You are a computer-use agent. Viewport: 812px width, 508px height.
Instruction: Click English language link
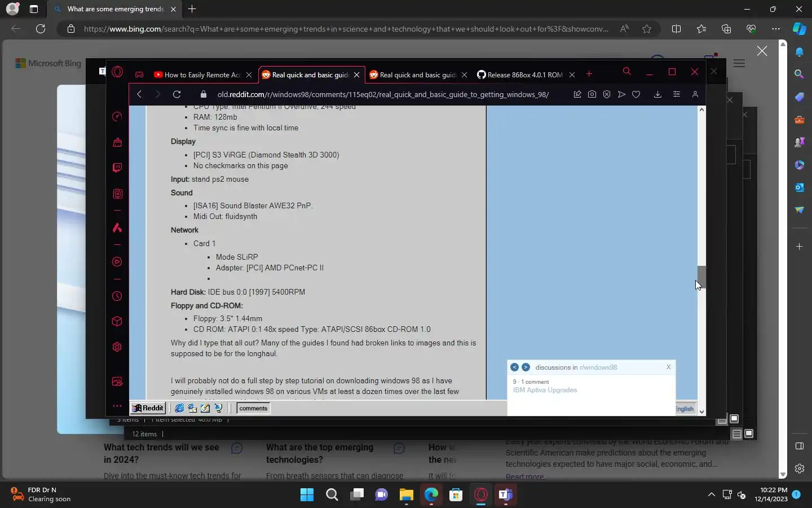click(x=685, y=409)
